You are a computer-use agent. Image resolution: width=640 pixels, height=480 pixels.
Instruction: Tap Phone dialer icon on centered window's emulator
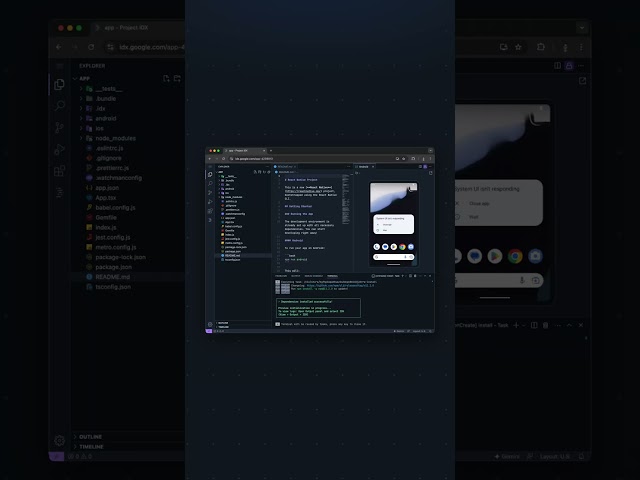377,247
